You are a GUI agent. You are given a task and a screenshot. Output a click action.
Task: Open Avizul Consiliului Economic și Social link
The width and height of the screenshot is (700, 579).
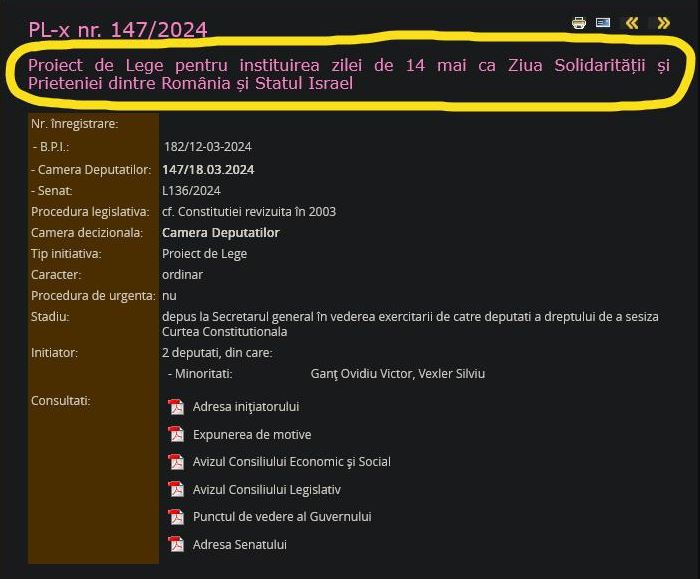click(291, 462)
